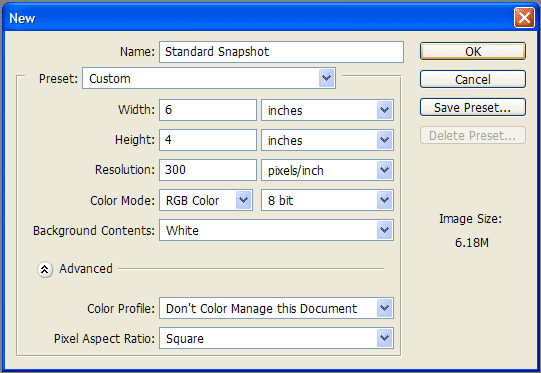Click the Cancel button
This screenshot has width=541, height=373.
click(x=473, y=79)
